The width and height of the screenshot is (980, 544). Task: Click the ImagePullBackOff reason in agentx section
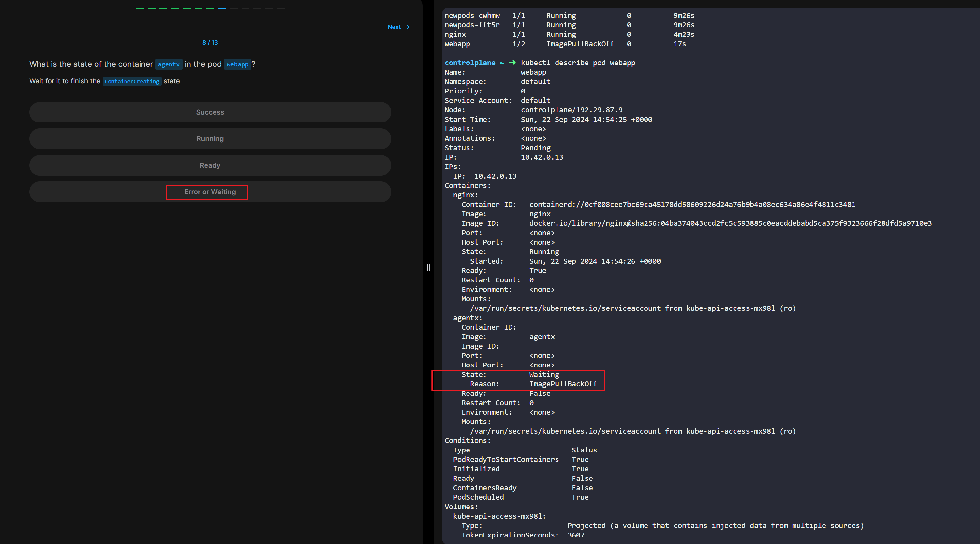[x=563, y=384]
